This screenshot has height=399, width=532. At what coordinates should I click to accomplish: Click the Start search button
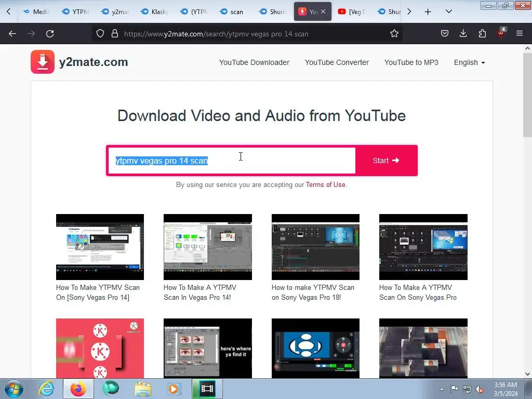point(386,161)
